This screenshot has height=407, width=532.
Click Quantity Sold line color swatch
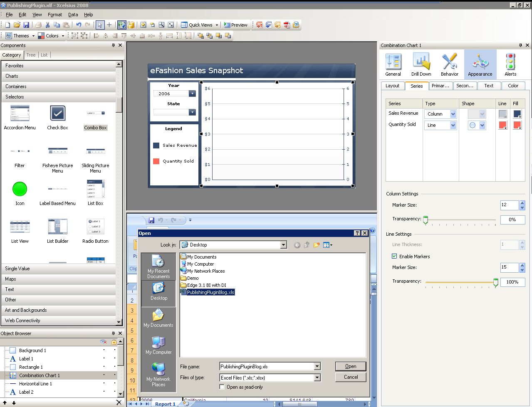pos(502,125)
